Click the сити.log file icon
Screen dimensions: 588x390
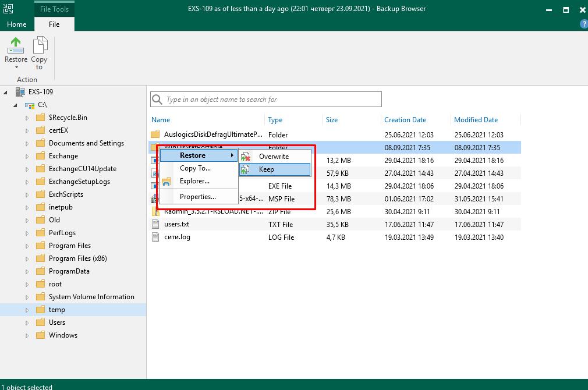click(155, 237)
